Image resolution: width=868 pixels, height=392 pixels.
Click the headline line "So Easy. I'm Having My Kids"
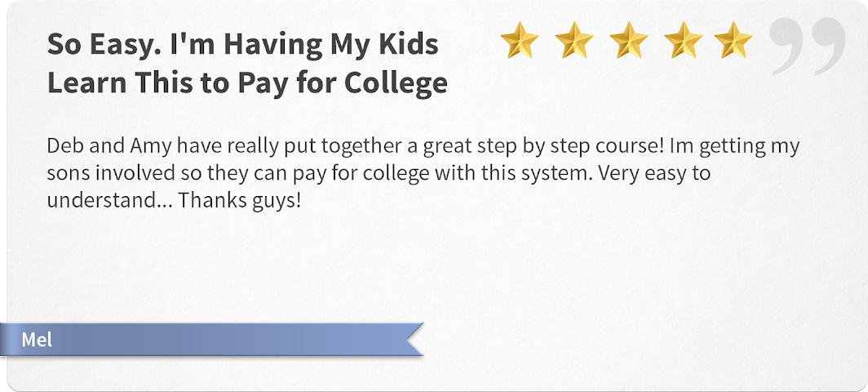click(242, 45)
